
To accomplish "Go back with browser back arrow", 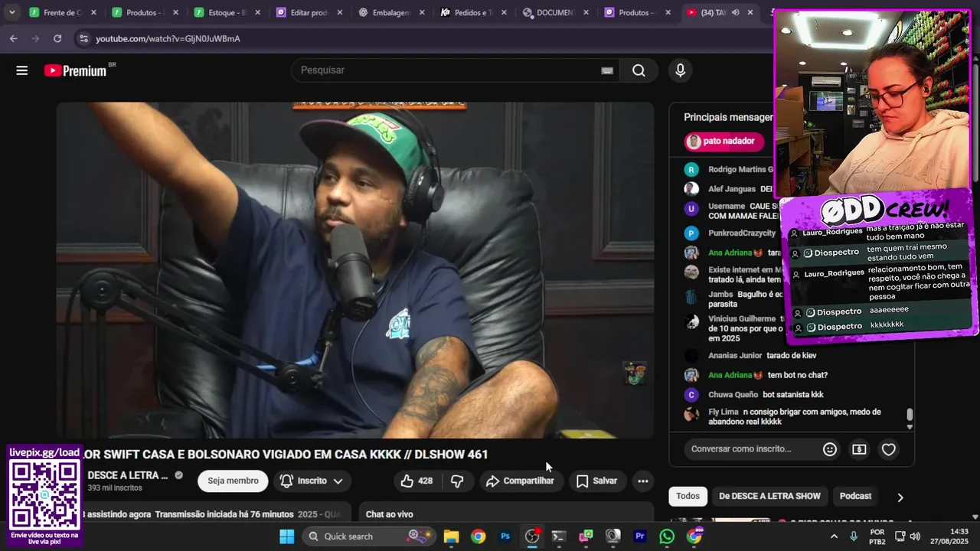I will [x=14, y=38].
